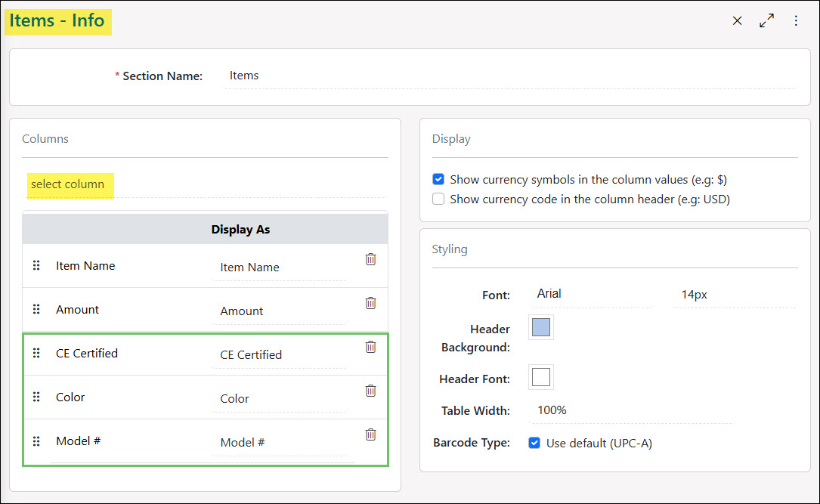The width and height of the screenshot is (820, 504).
Task: Delete the Color column row
Action: click(x=371, y=391)
